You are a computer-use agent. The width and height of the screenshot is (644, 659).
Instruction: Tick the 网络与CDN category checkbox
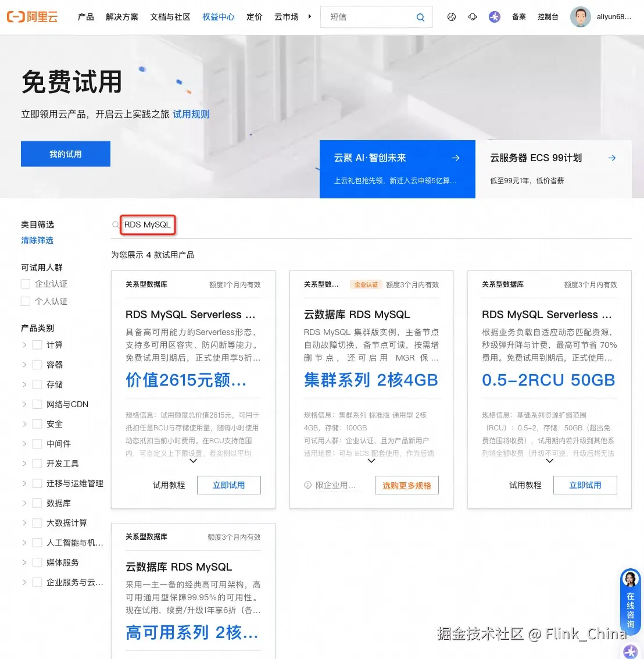37,404
